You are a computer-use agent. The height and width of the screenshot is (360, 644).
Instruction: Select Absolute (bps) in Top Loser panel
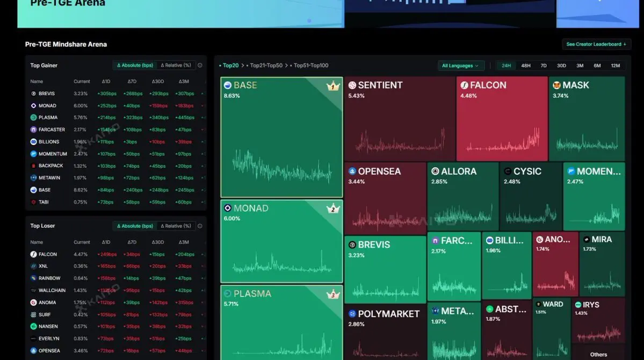point(135,226)
